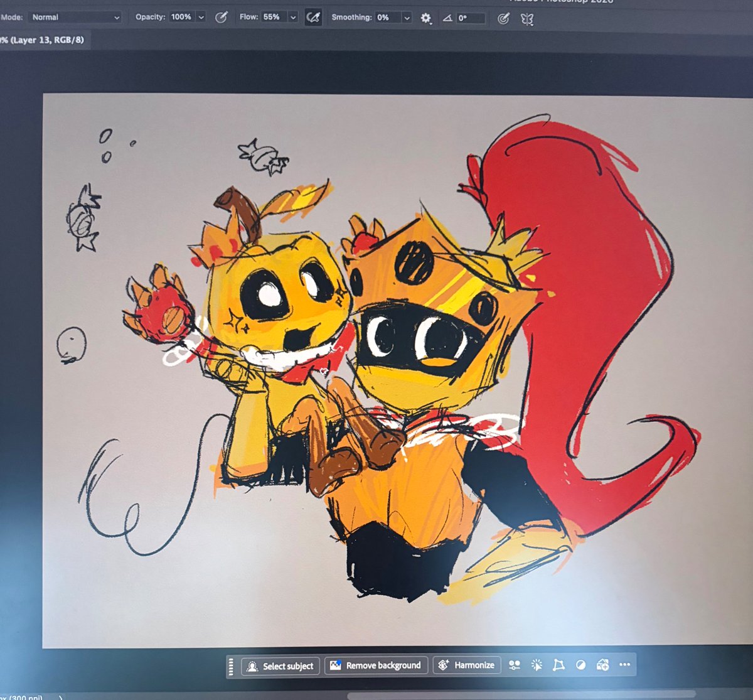Enable airbrush-style build-up effects

coord(313,18)
